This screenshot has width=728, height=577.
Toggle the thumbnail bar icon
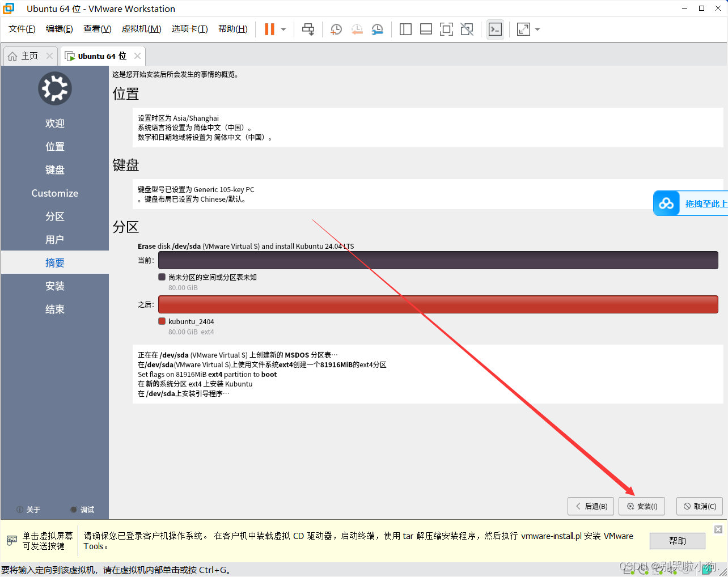(x=426, y=29)
